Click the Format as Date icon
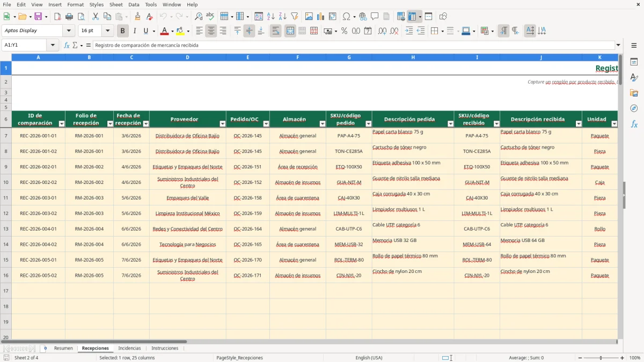The height and width of the screenshot is (362, 644). (x=368, y=31)
